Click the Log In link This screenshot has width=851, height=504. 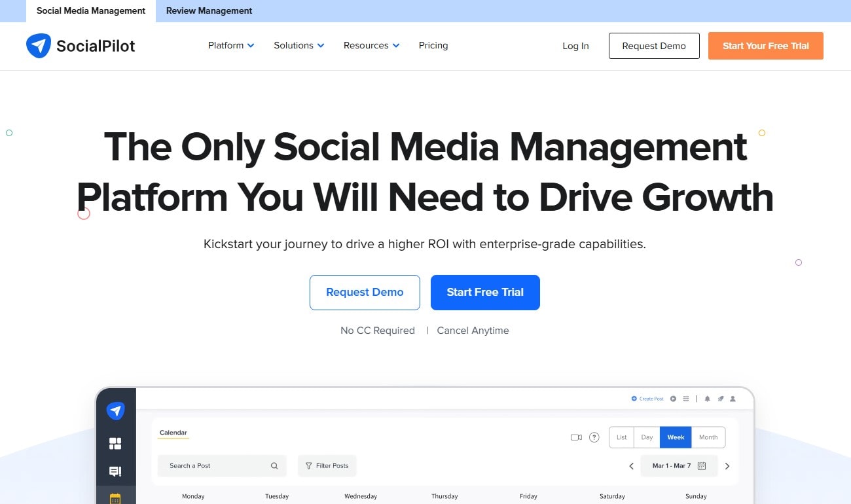575,46
